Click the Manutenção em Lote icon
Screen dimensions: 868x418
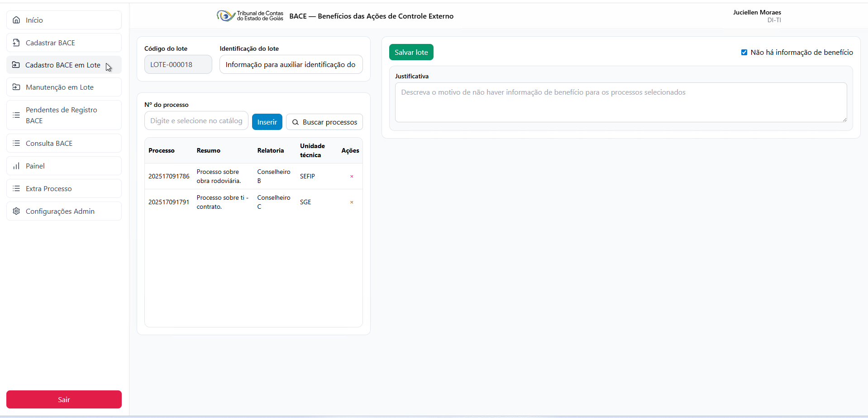[x=16, y=87]
